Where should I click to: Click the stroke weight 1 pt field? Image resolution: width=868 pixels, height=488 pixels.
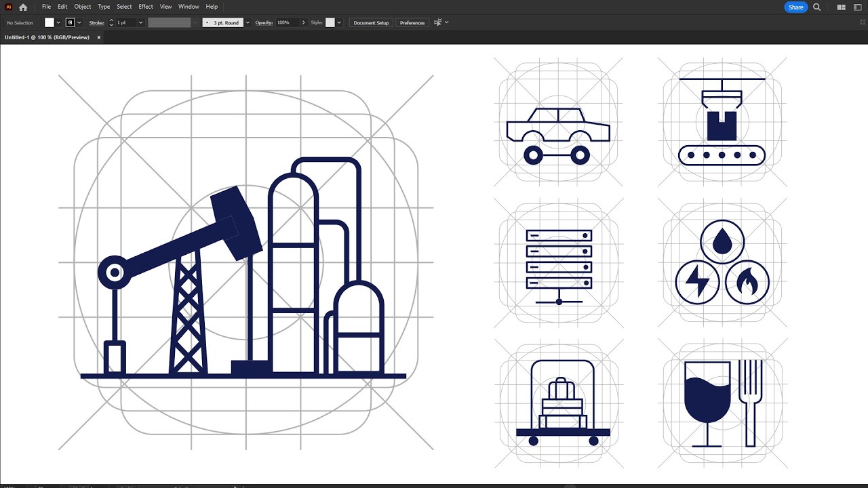pos(126,22)
